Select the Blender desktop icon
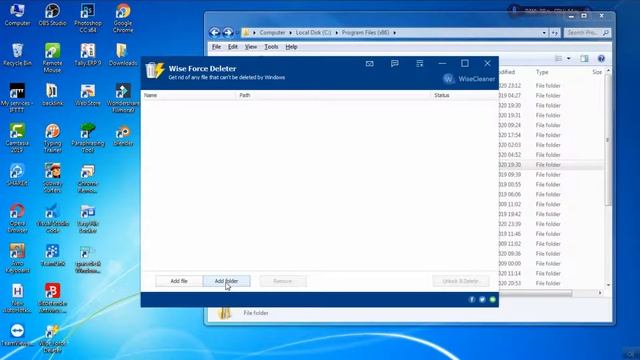Image resolution: width=640 pixels, height=360 pixels. (123, 136)
